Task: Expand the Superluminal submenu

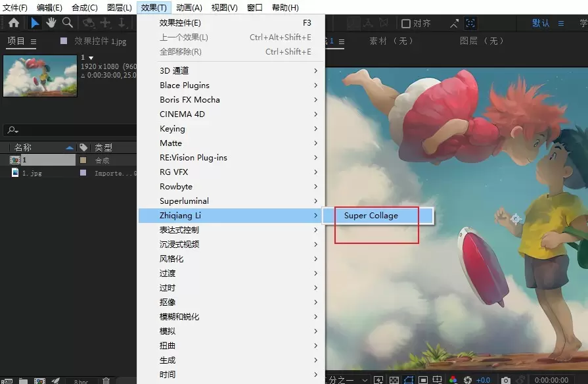Action: pyautogui.click(x=231, y=201)
